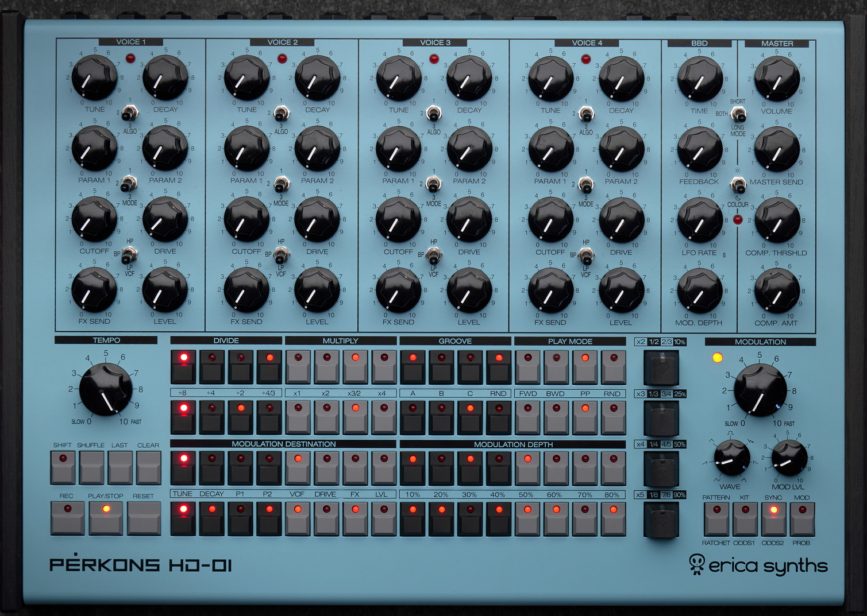Image resolution: width=867 pixels, height=616 pixels.
Task: Click the MASTER VOLUME knob
Action: (777, 79)
